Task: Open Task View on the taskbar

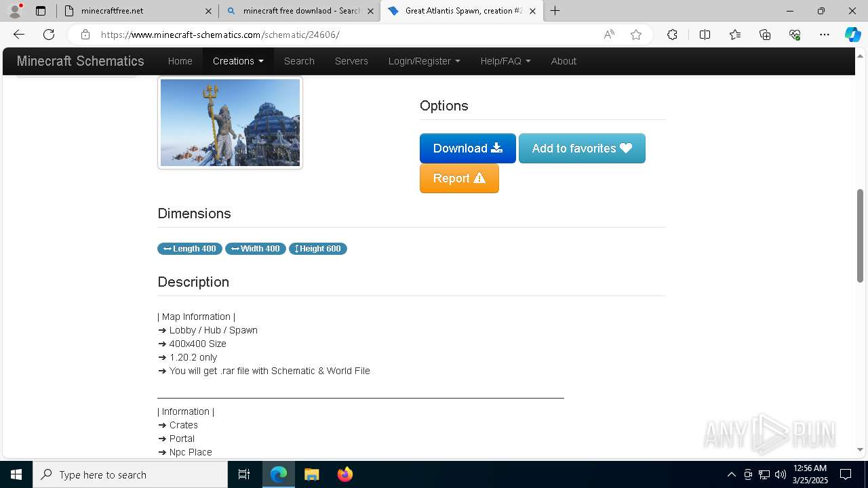Action: (x=244, y=474)
